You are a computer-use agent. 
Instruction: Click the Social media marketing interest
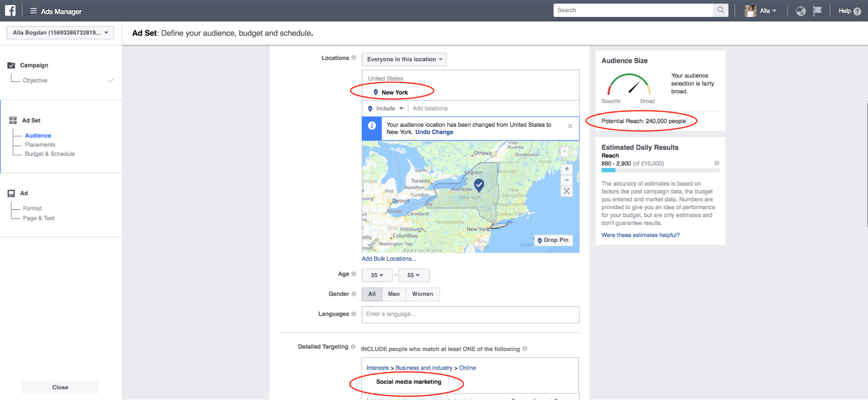point(409,382)
